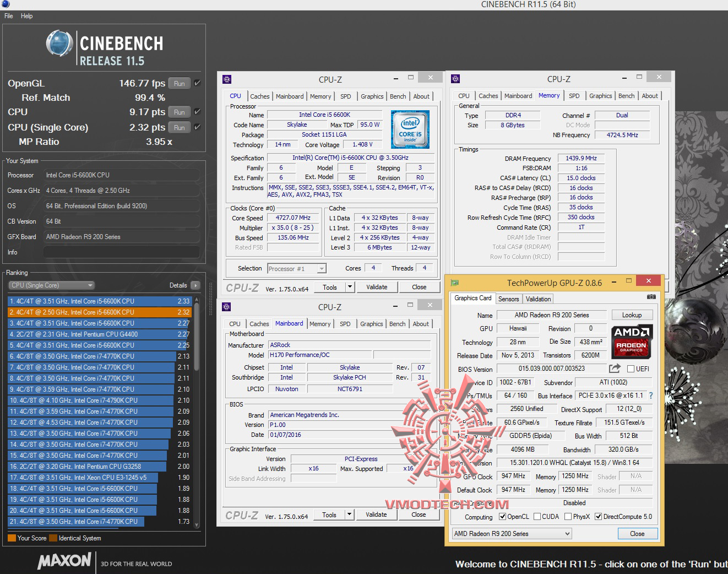Expand Tools arrow in CPU-Z processor window

click(x=349, y=287)
